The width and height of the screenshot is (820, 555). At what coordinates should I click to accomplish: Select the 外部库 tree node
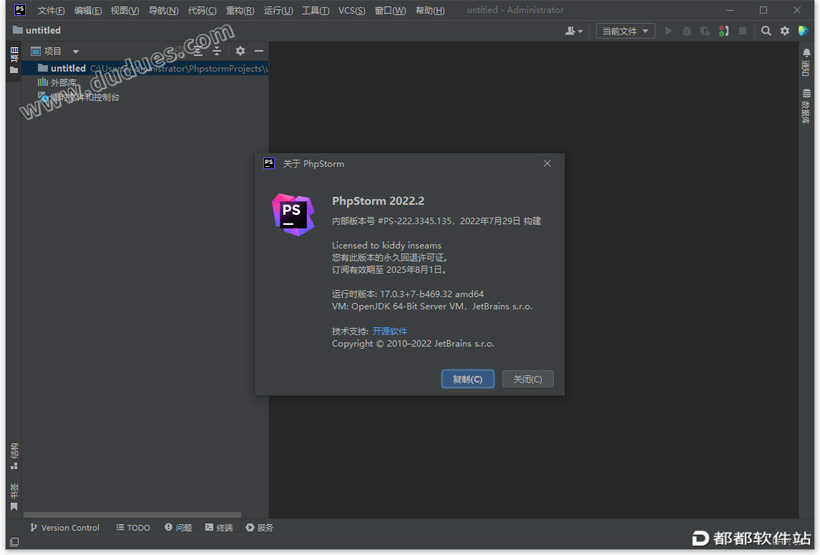pyautogui.click(x=58, y=82)
